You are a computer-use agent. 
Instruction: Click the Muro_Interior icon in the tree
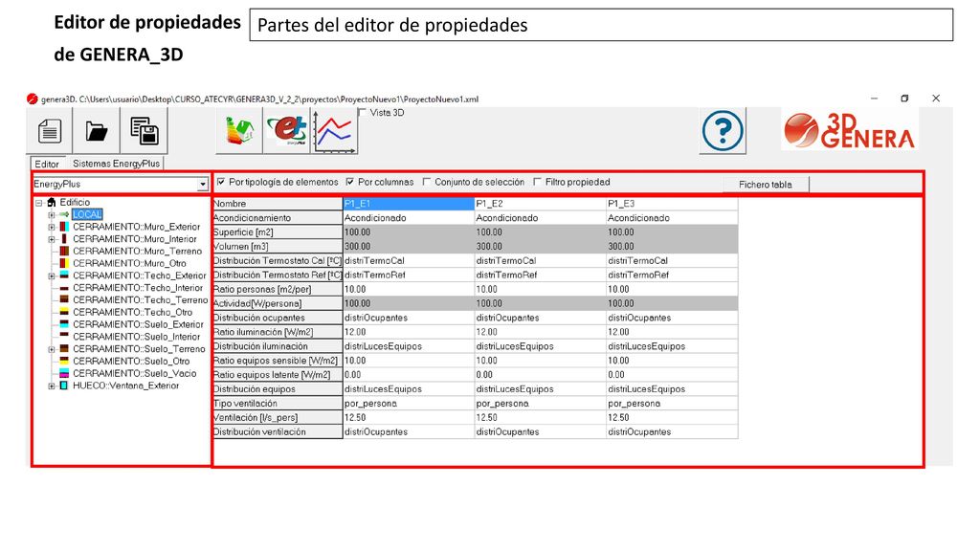pyautogui.click(x=64, y=238)
